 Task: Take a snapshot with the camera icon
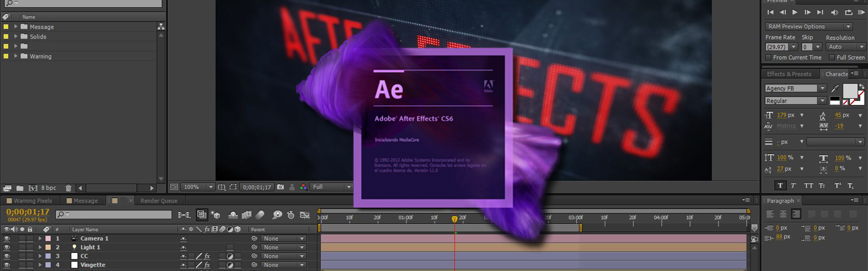[x=281, y=187]
